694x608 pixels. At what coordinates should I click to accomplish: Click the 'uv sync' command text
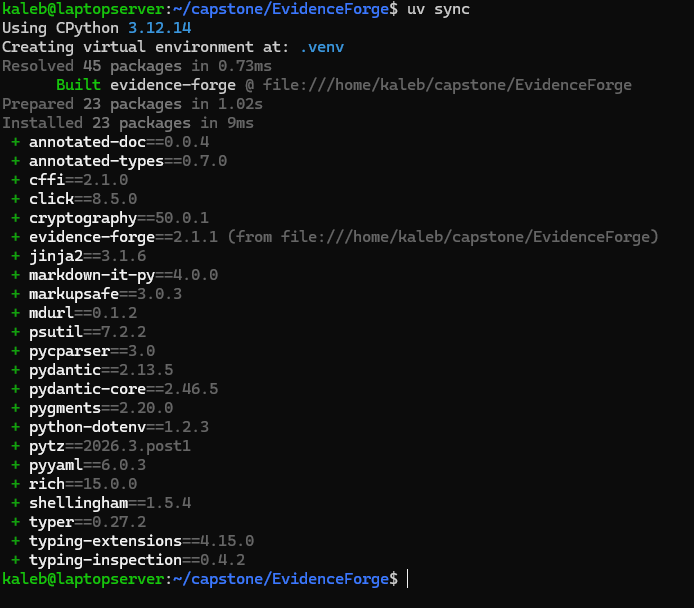[x=438, y=9]
